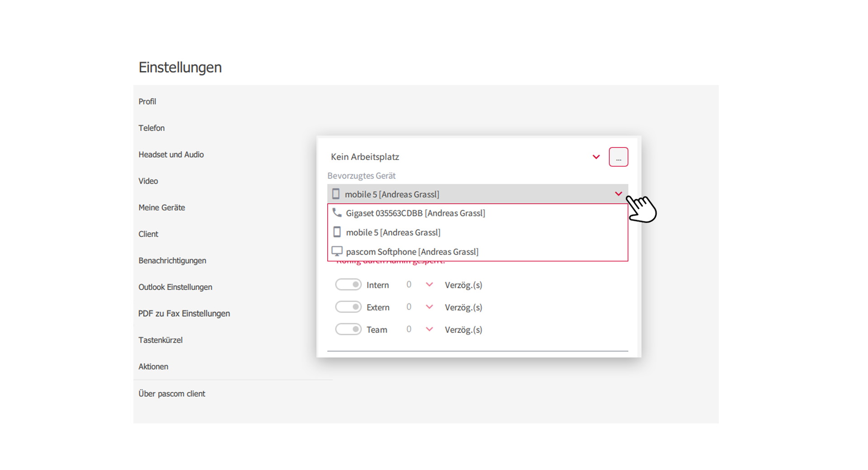Click the Softphone monitor icon

337,251
